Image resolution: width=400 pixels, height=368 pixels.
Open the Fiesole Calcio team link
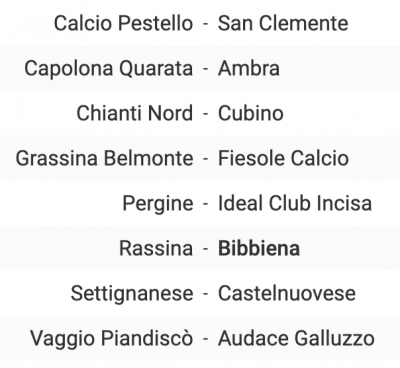click(x=283, y=158)
